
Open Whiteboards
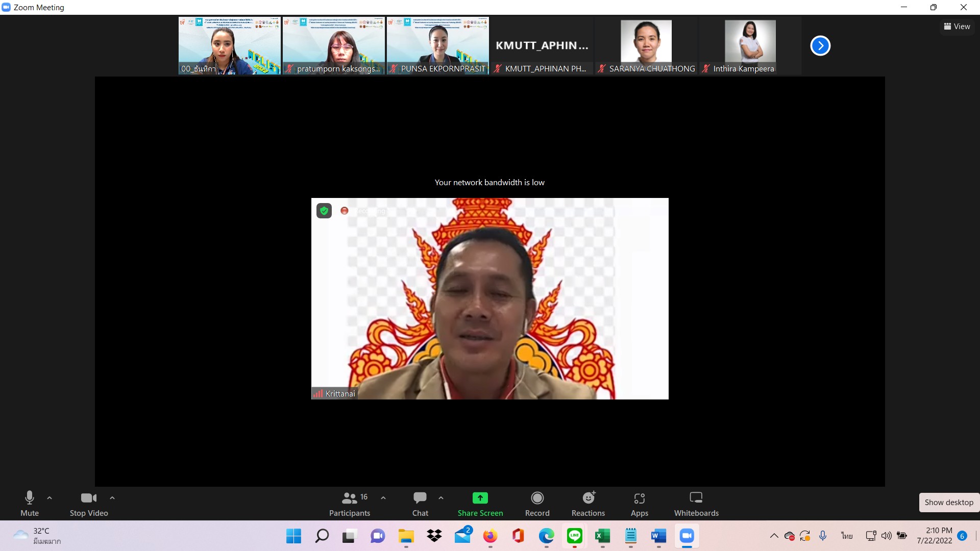click(696, 503)
